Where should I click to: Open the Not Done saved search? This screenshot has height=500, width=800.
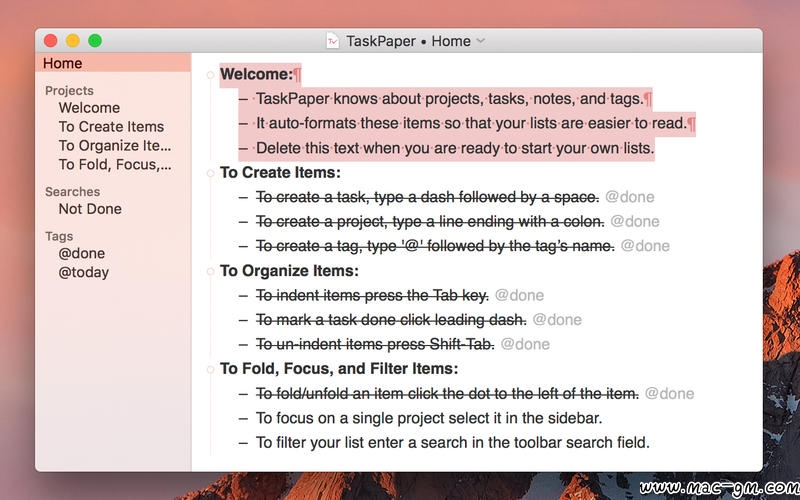coord(90,209)
